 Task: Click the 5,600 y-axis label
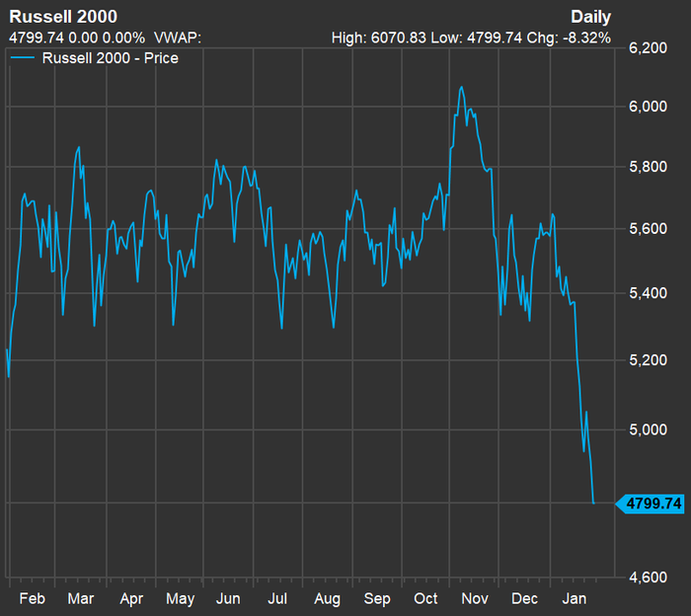[648, 229]
